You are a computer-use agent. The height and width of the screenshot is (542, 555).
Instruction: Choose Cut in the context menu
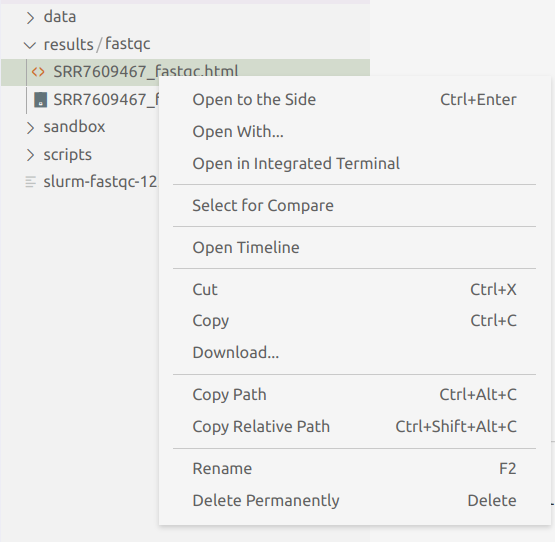(x=354, y=289)
